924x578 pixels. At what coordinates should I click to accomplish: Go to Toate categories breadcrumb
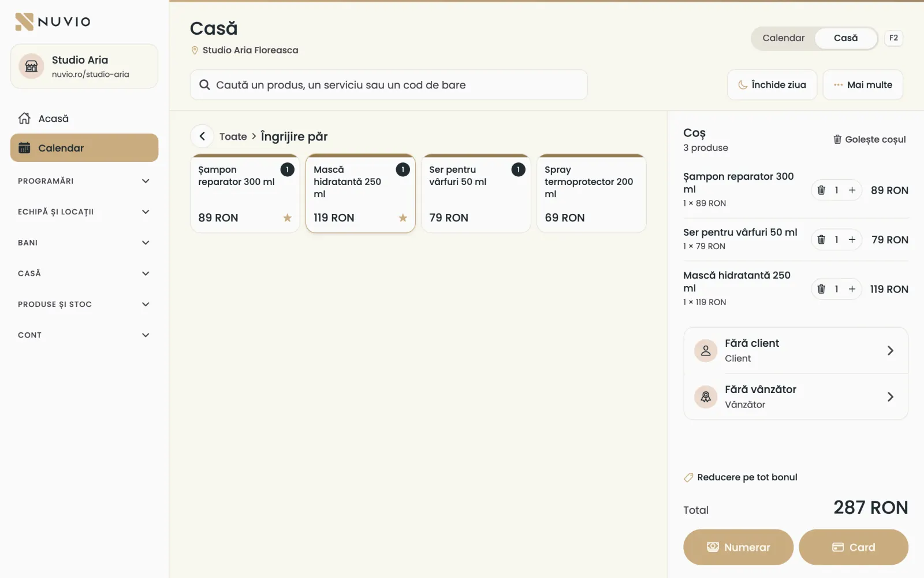[233, 136]
